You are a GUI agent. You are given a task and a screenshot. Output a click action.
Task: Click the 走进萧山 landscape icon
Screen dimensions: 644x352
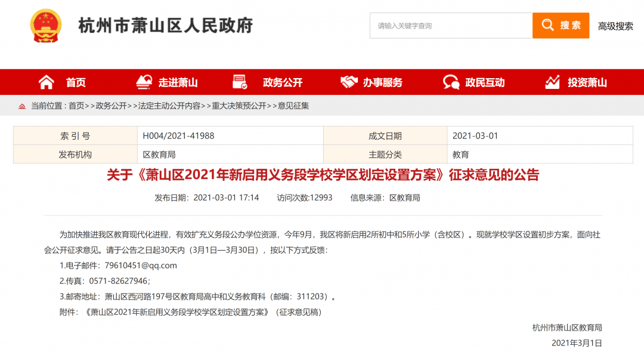tap(144, 82)
